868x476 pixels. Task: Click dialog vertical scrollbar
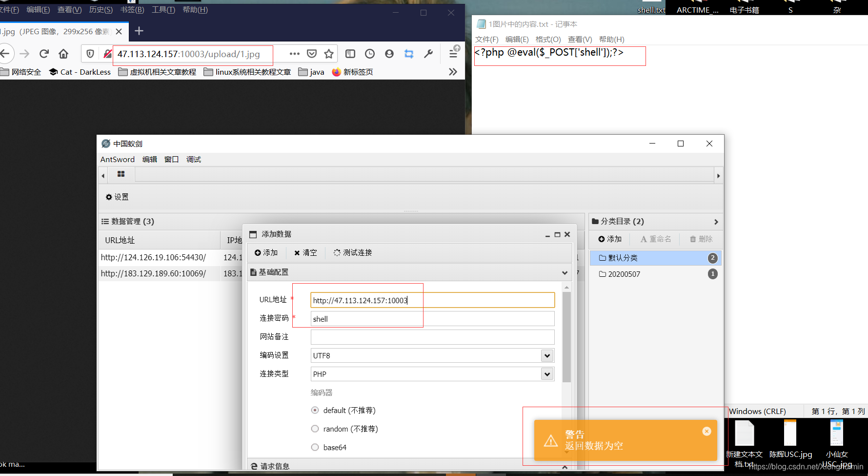coord(566,337)
